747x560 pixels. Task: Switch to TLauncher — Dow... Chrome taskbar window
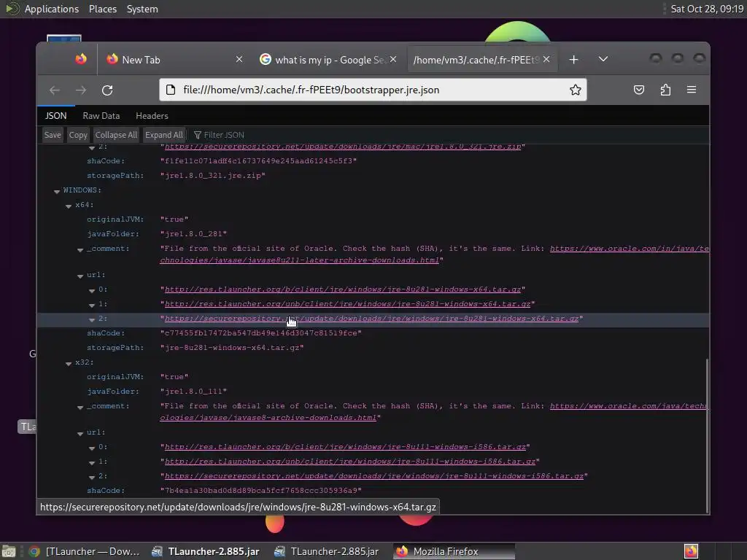coord(85,551)
